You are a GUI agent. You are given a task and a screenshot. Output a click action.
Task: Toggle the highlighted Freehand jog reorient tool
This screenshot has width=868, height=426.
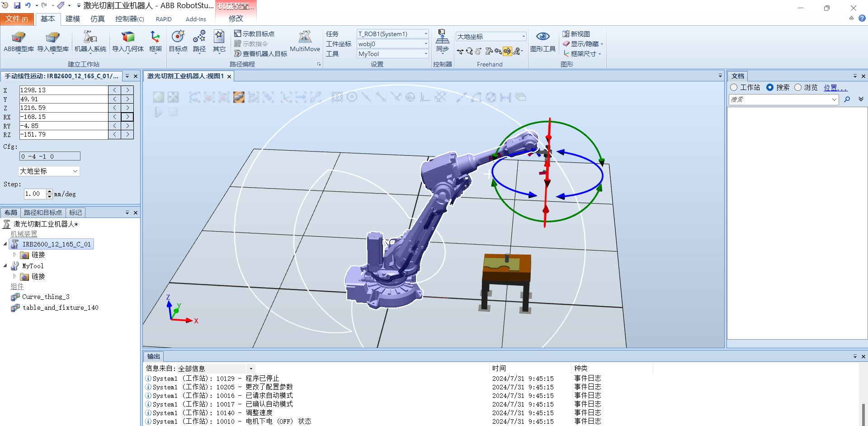tap(507, 51)
